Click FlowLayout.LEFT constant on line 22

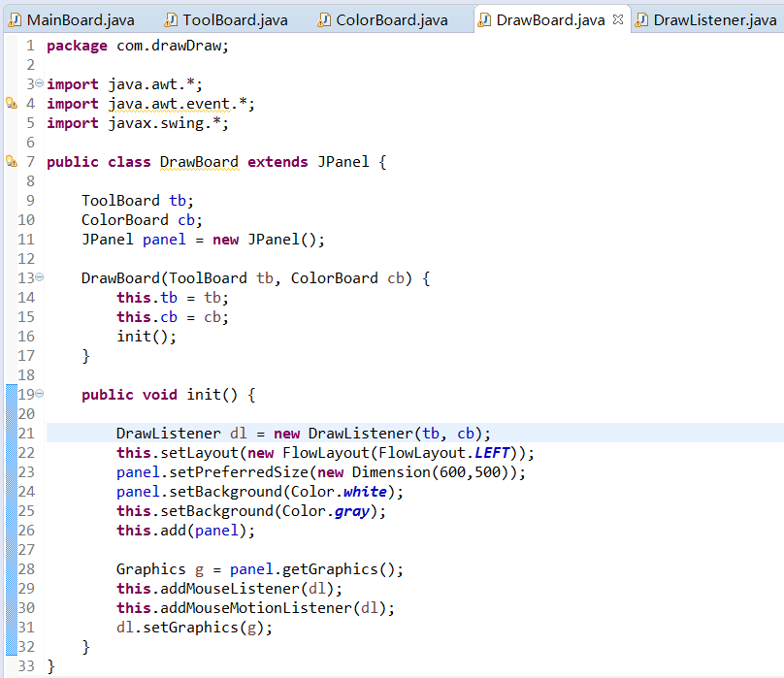coord(443,453)
